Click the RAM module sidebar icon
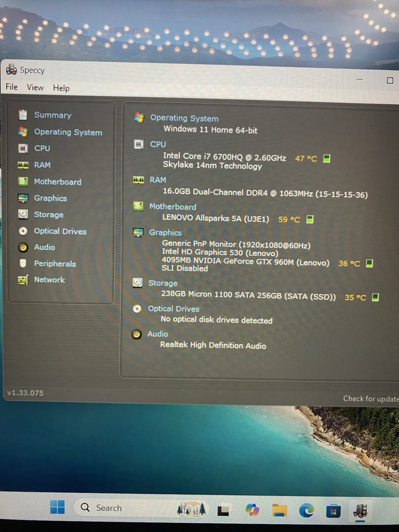 pyautogui.click(x=23, y=165)
